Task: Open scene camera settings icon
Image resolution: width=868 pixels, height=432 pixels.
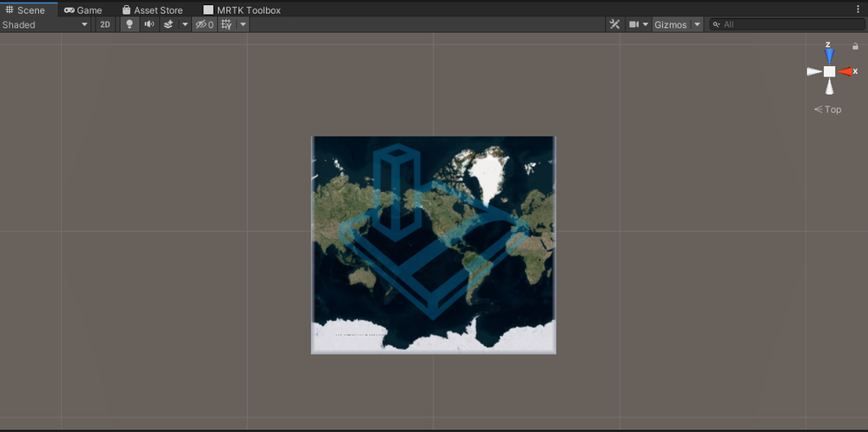Action: pyautogui.click(x=633, y=24)
